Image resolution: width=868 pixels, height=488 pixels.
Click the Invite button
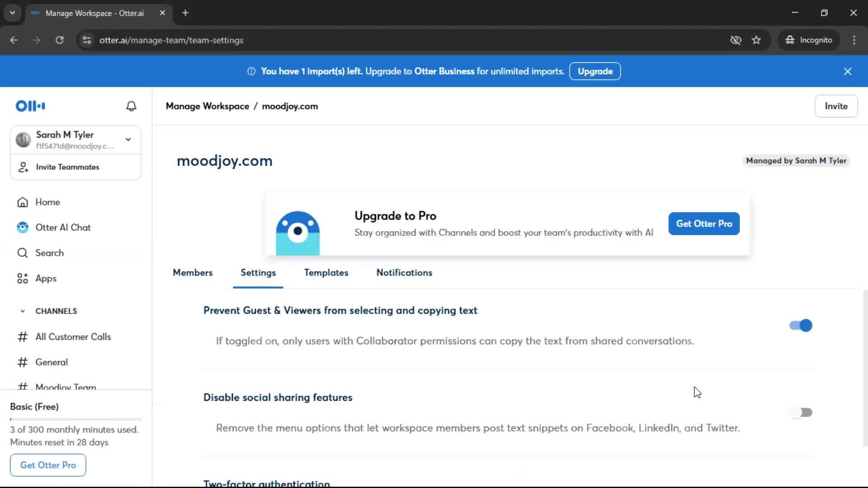(x=836, y=106)
